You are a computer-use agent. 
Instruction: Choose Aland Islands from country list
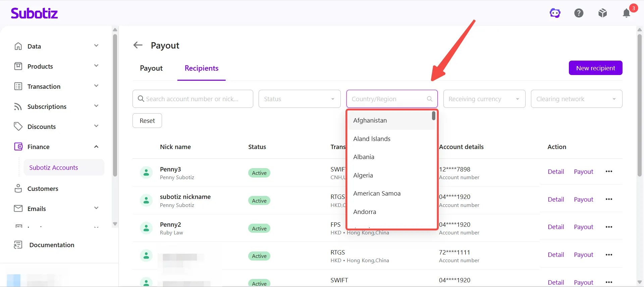point(391,139)
